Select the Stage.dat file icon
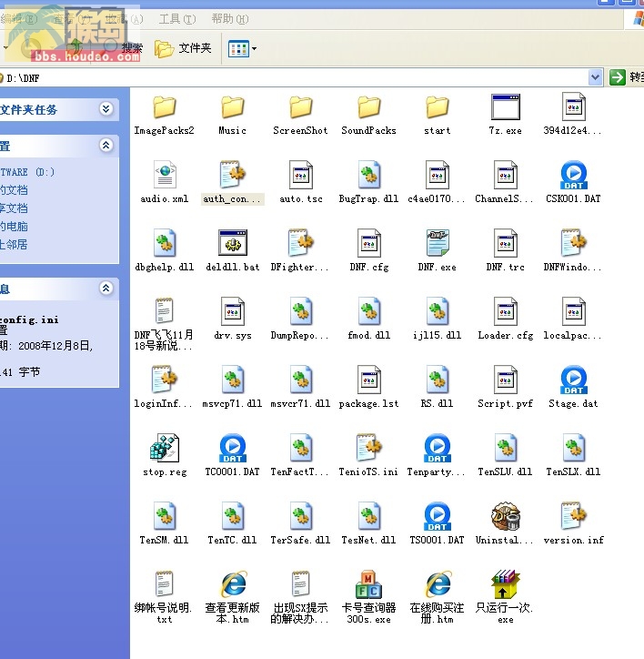This screenshot has width=644, height=659. [x=573, y=380]
